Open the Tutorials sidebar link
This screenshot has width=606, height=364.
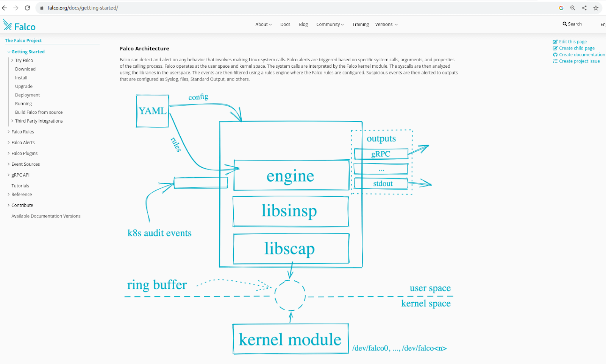[x=20, y=186]
